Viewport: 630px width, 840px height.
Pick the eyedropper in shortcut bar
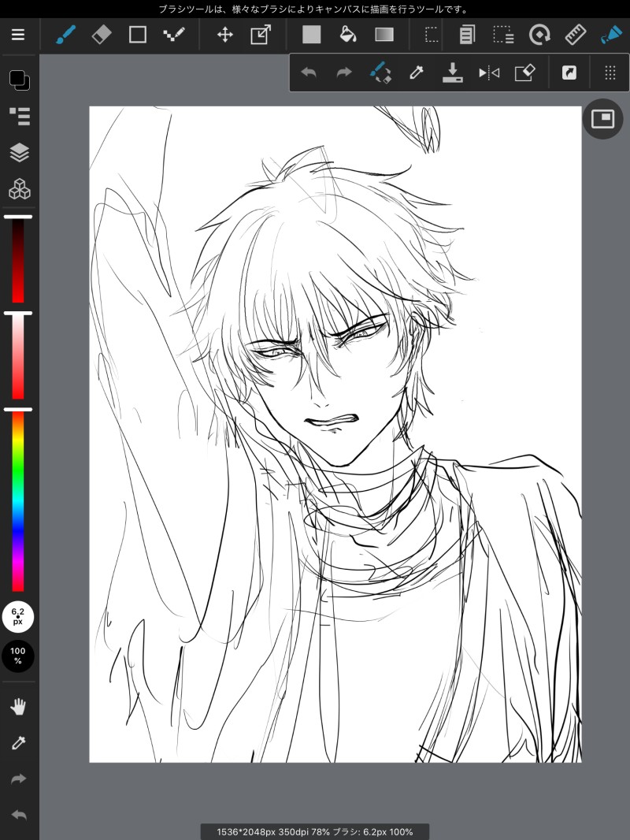(x=417, y=72)
